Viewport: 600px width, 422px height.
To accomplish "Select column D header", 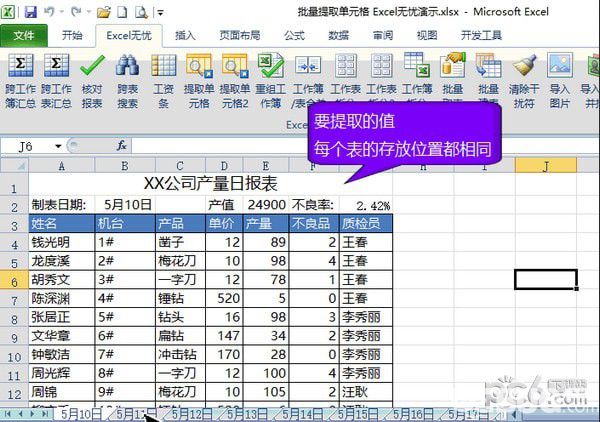I will point(224,166).
